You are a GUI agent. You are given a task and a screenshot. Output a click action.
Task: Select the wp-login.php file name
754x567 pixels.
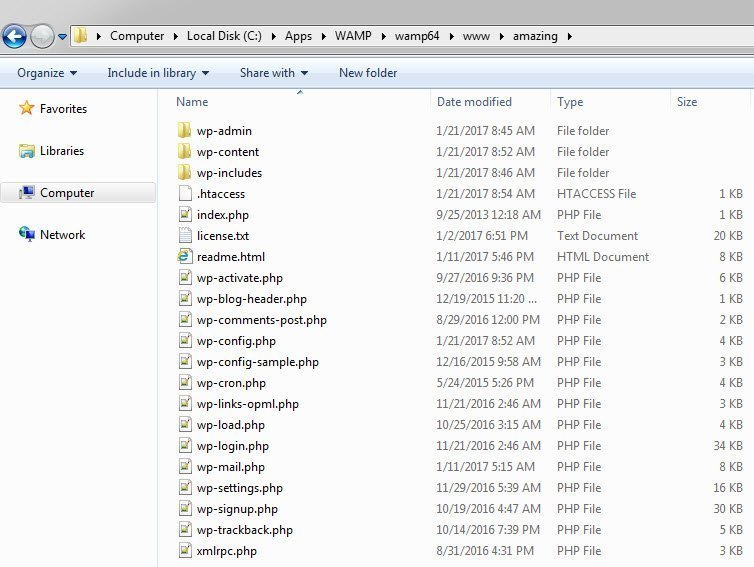[232, 446]
